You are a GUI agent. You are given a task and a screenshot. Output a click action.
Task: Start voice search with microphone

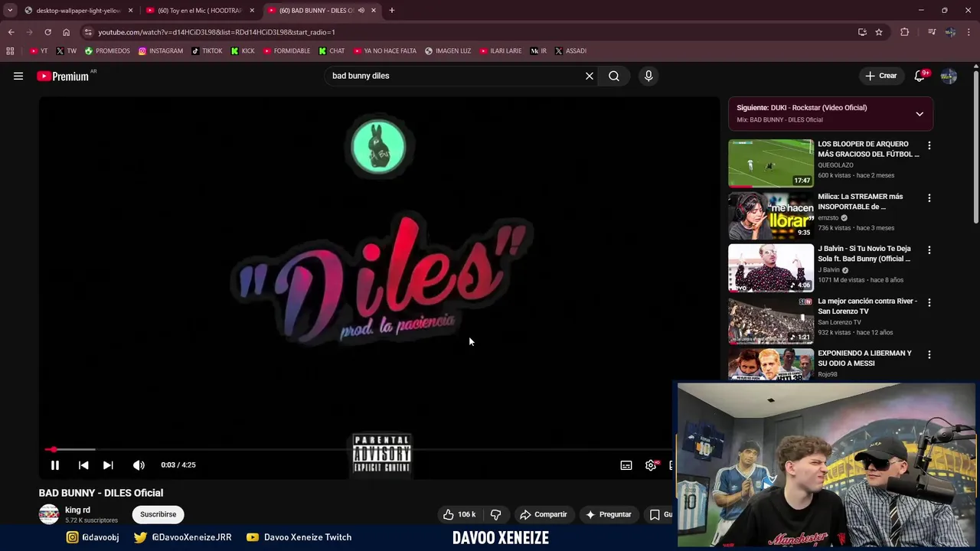[648, 76]
